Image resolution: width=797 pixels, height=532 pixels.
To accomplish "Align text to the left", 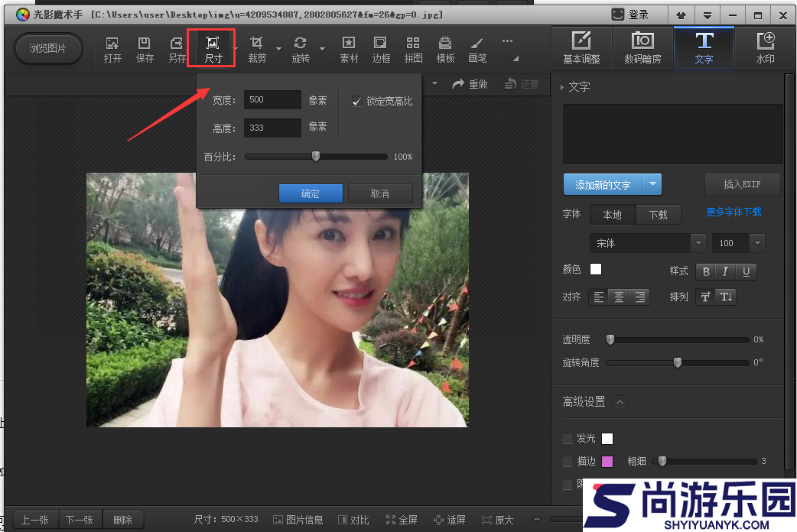I will click(x=599, y=297).
